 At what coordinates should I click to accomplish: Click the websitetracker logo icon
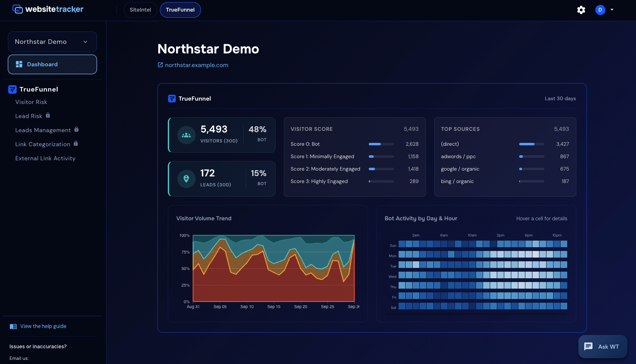(x=18, y=9)
